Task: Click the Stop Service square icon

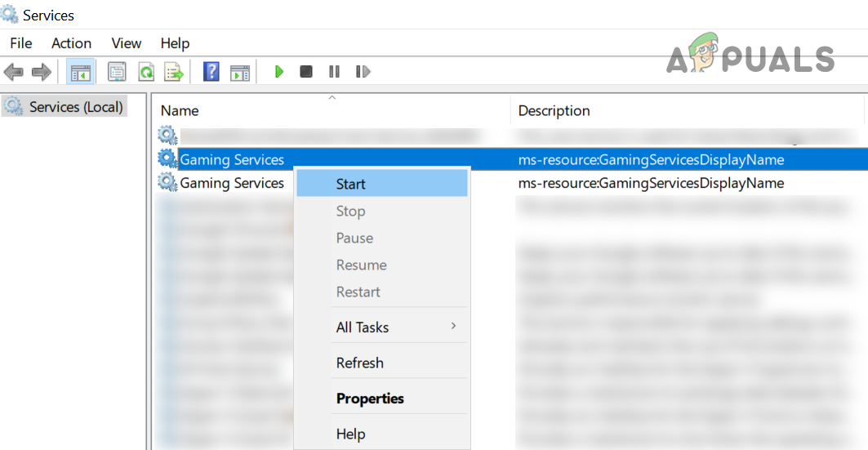Action: coord(306,71)
